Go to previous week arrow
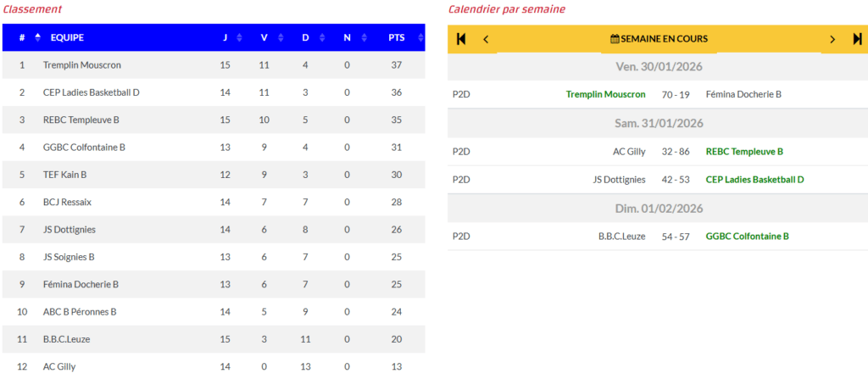This screenshot has width=868, height=379. point(486,39)
